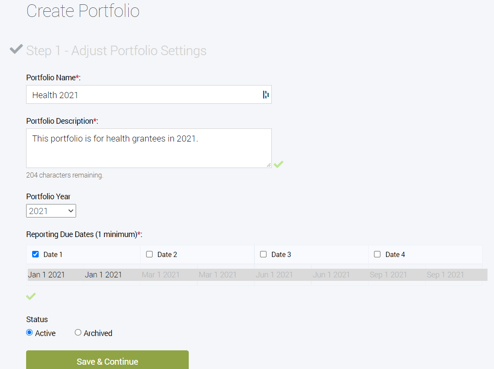The width and height of the screenshot is (494, 369).
Task: Open the Portfolio Year dropdown showing 2021
Action: tap(51, 211)
